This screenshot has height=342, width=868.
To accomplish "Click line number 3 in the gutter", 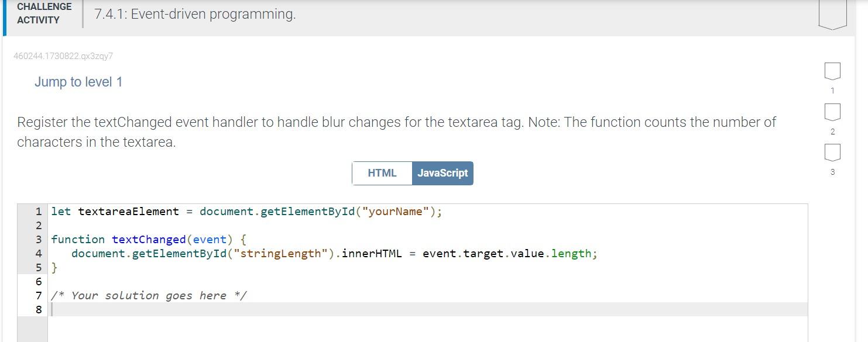I will pos(38,239).
